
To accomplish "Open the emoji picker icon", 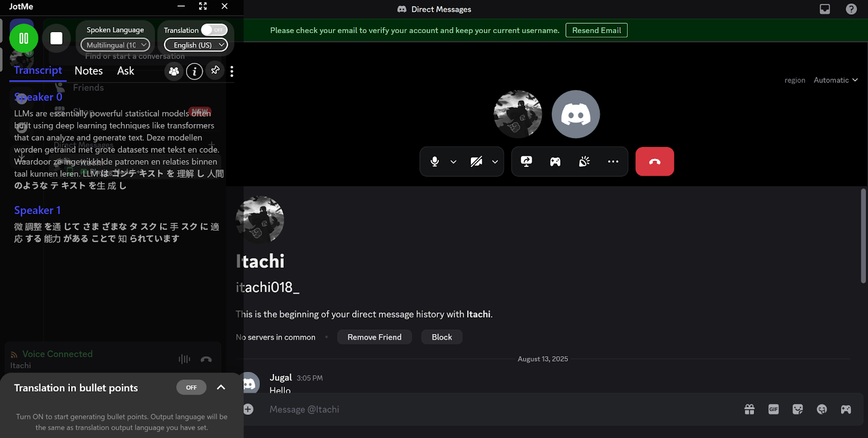I will [x=822, y=409].
